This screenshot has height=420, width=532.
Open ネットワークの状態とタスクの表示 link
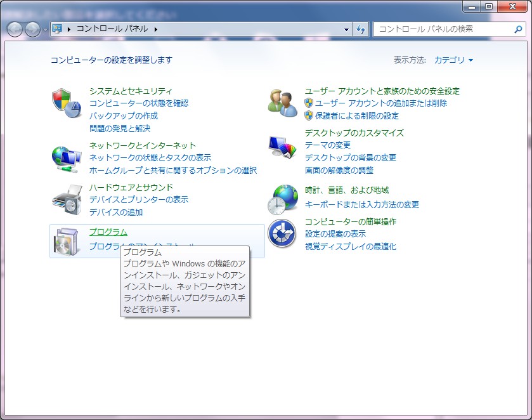(x=150, y=157)
